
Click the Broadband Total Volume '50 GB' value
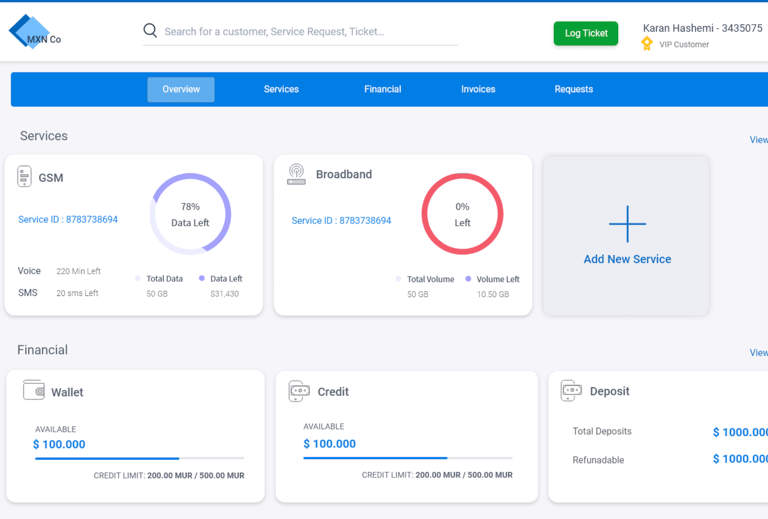(x=418, y=294)
